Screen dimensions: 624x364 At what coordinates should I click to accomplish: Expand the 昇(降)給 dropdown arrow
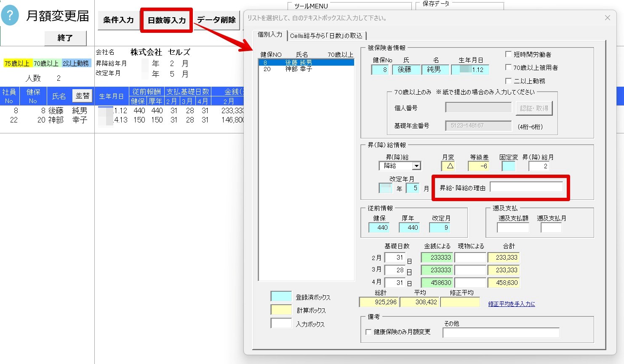[416, 166]
